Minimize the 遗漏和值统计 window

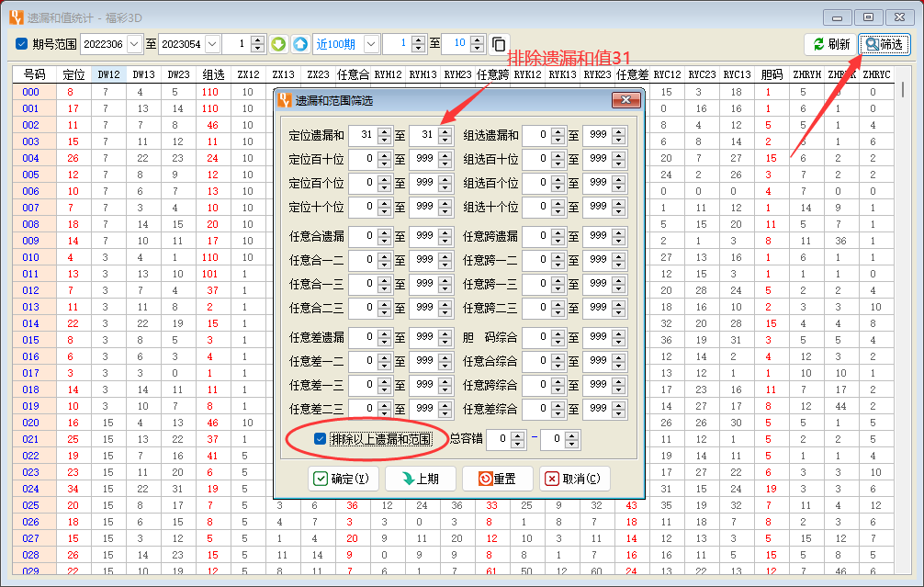point(837,17)
